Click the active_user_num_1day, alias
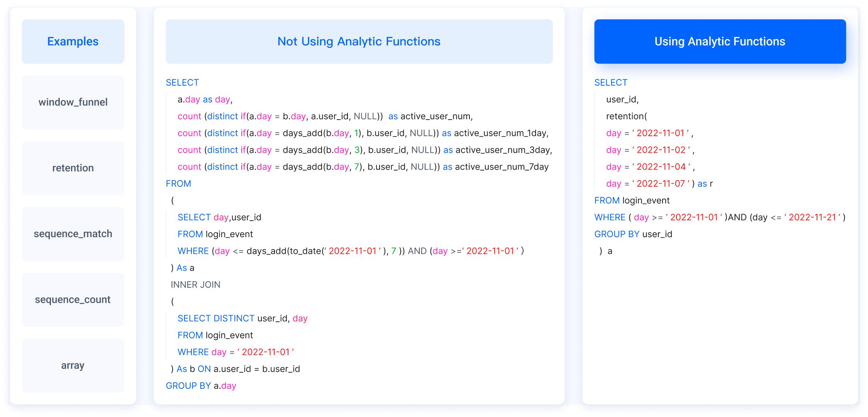 click(501, 133)
